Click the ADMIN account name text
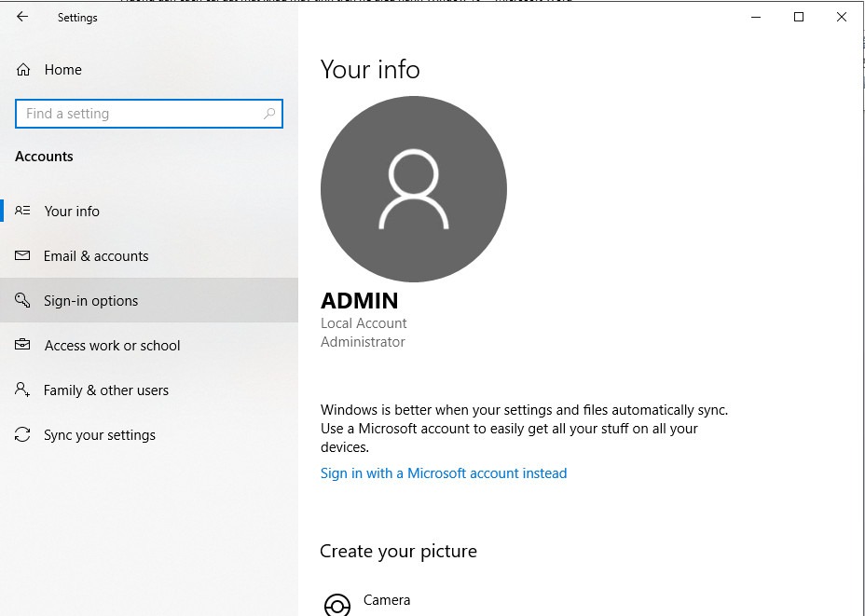This screenshot has width=865, height=616. 359,301
